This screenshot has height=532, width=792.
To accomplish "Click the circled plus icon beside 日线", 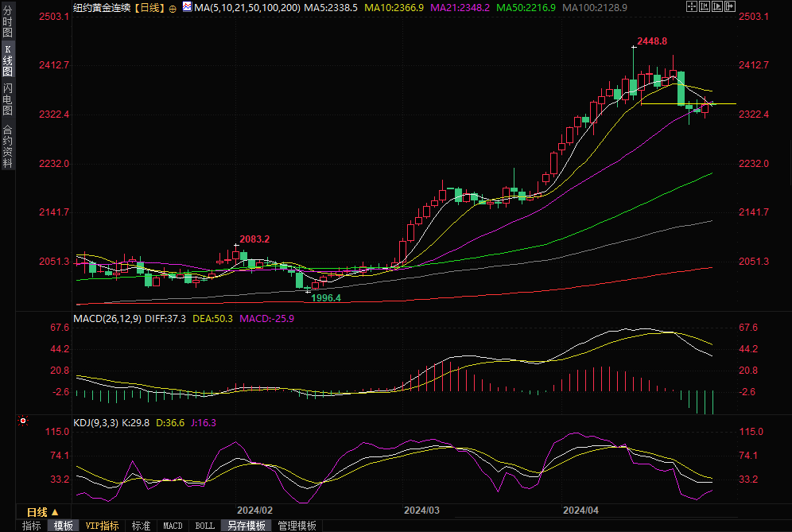I will 173,8.
